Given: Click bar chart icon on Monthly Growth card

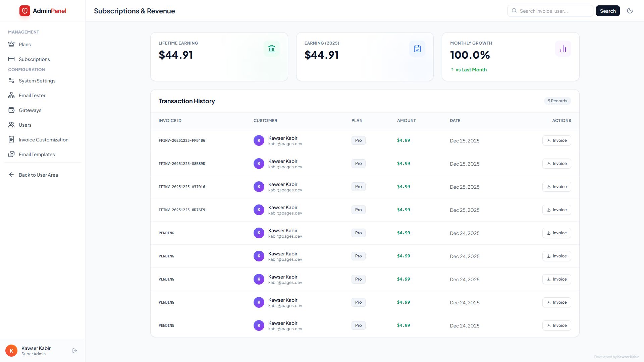Looking at the screenshot, I should coord(563,49).
